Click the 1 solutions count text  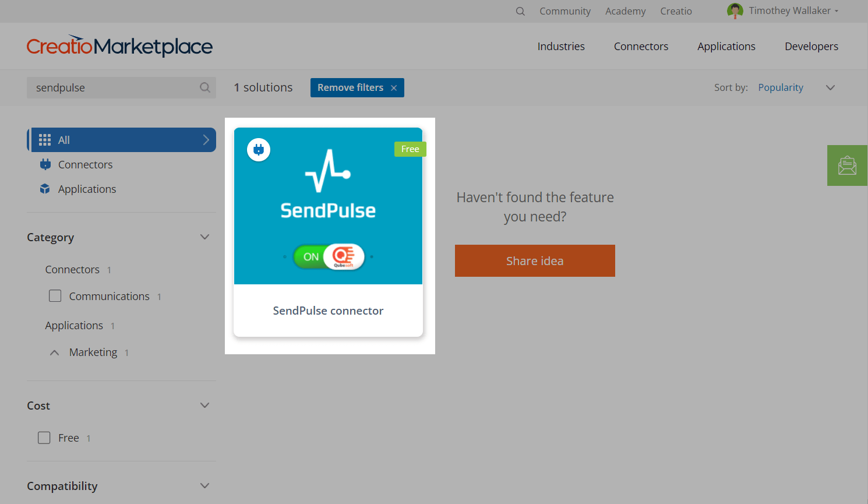263,87
